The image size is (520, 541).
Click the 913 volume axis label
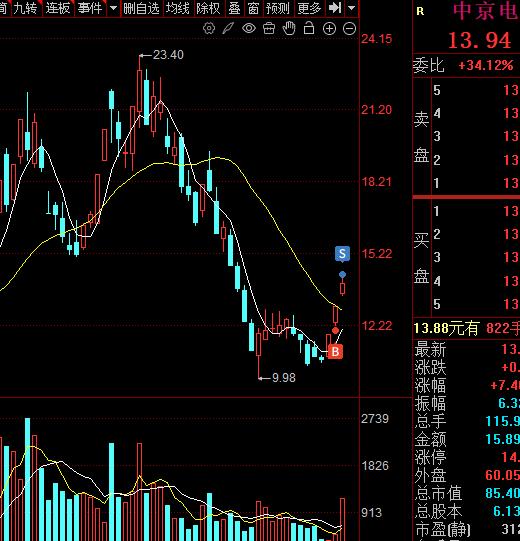[371, 513]
